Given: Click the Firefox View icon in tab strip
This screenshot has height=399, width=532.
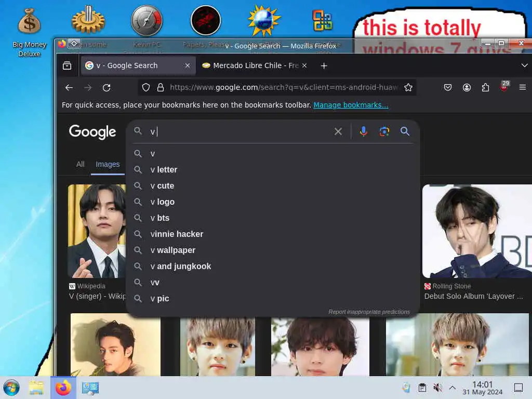Looking at the screenshot, I should 67,65.
